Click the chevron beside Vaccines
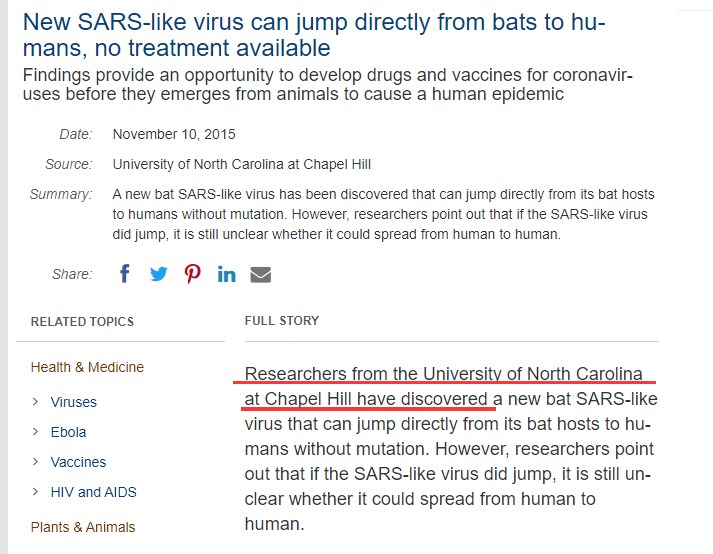 click(35, 462)
